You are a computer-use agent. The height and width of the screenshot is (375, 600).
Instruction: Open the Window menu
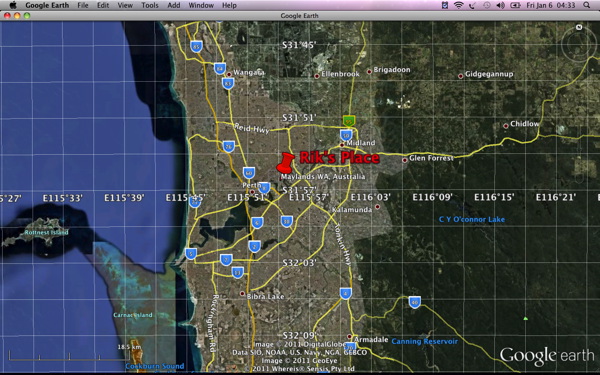201,5
